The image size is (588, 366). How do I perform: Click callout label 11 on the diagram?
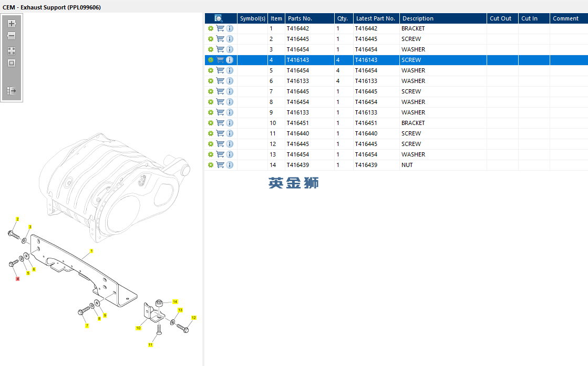click(x=150, y=345)
